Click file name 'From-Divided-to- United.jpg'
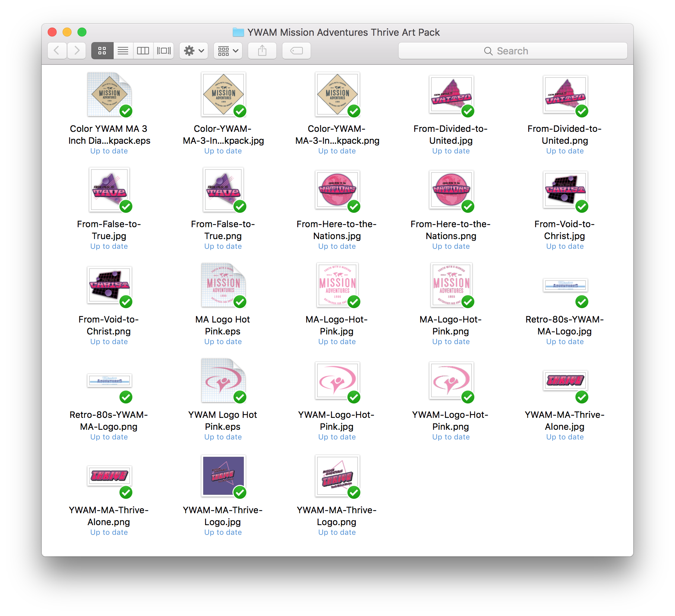675x616 pixels. tap(451, 134)
